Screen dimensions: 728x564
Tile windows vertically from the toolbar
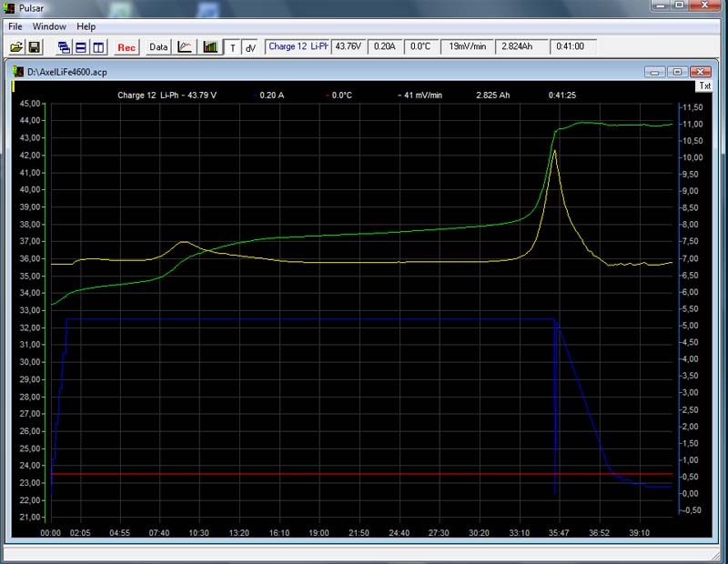(98, 47)
